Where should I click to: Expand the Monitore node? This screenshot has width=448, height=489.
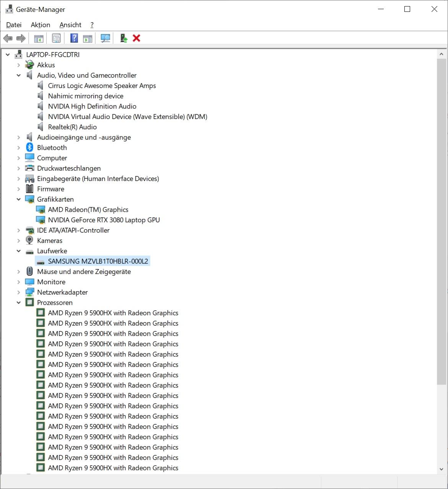click(x=18, y=282)
